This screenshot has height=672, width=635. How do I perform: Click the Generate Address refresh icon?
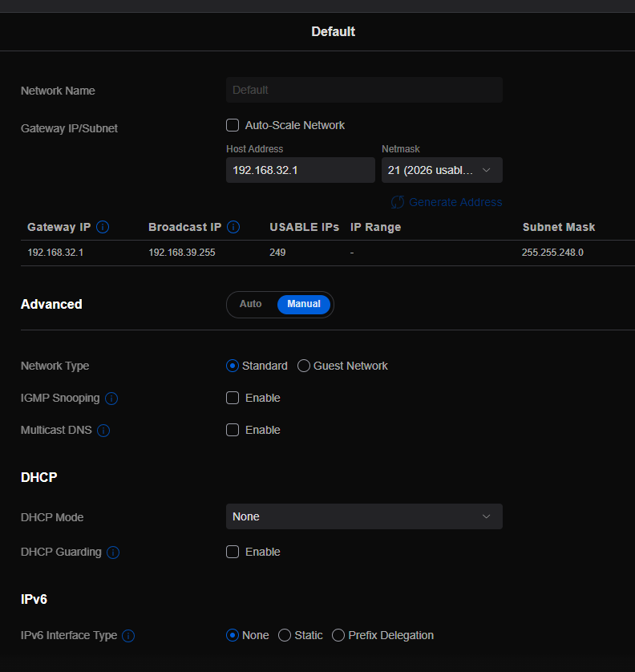coord(398,202)
